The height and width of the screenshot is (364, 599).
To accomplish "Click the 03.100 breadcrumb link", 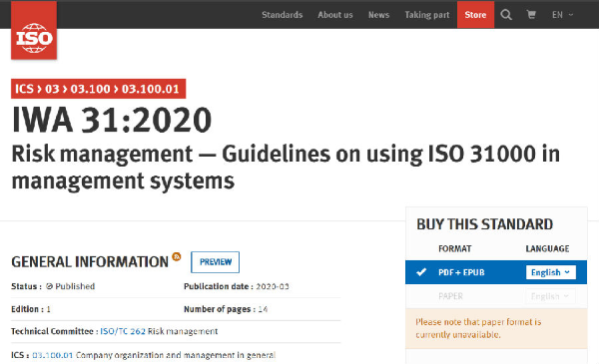I will (x=90, y=89).
